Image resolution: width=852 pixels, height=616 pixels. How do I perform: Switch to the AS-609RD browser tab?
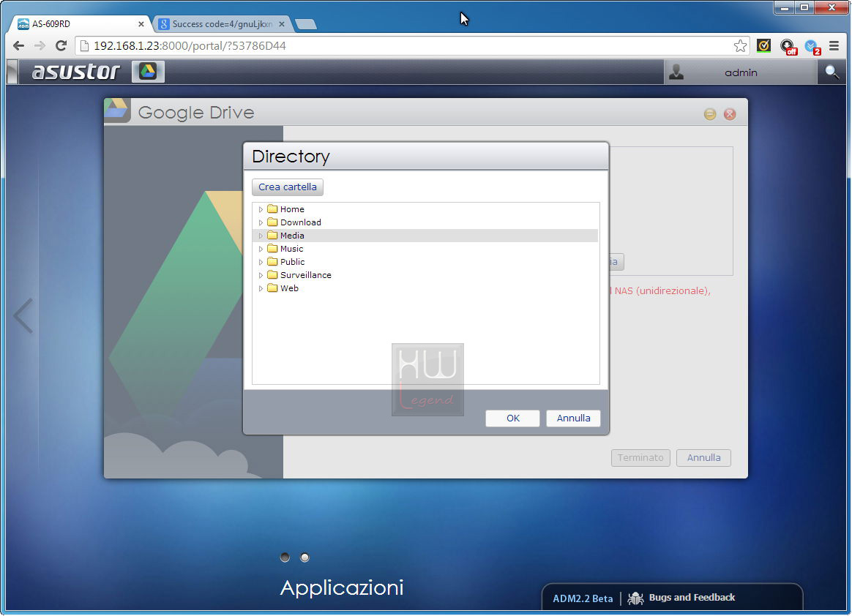click(x=81, y=24)
